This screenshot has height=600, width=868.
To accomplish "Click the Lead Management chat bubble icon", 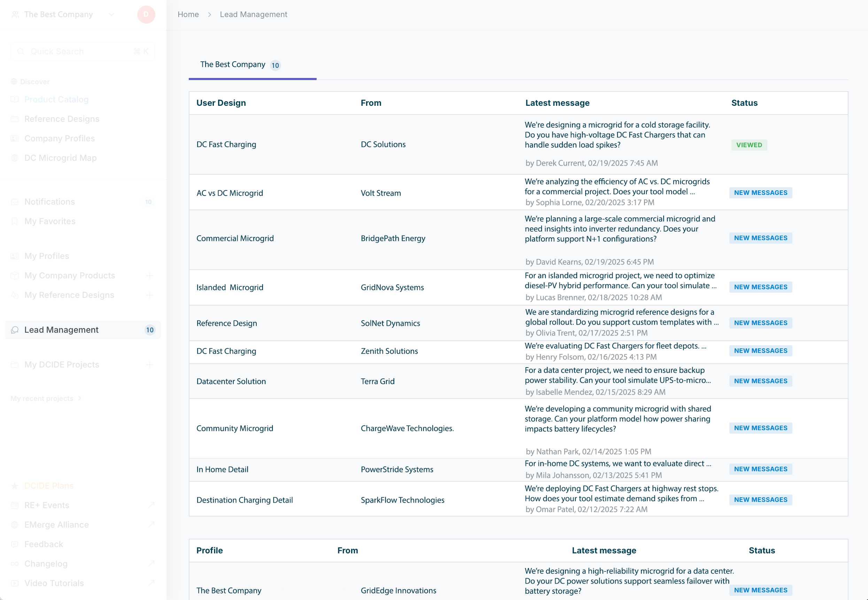I will (15, 330).
